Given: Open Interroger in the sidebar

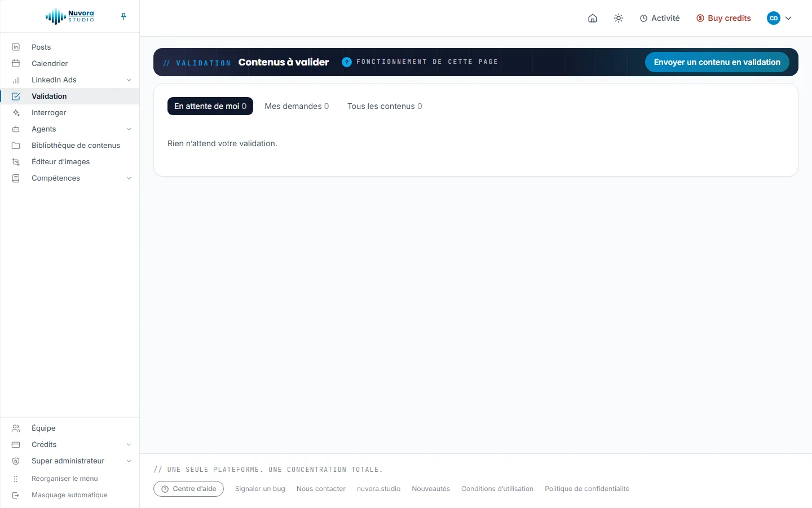Looking at the screenshot, I should (x=70, y=112).
